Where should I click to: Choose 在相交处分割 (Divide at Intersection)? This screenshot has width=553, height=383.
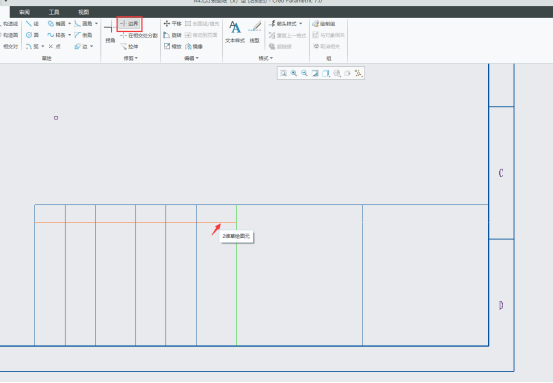pyautogui.click(x=139, y=35)
